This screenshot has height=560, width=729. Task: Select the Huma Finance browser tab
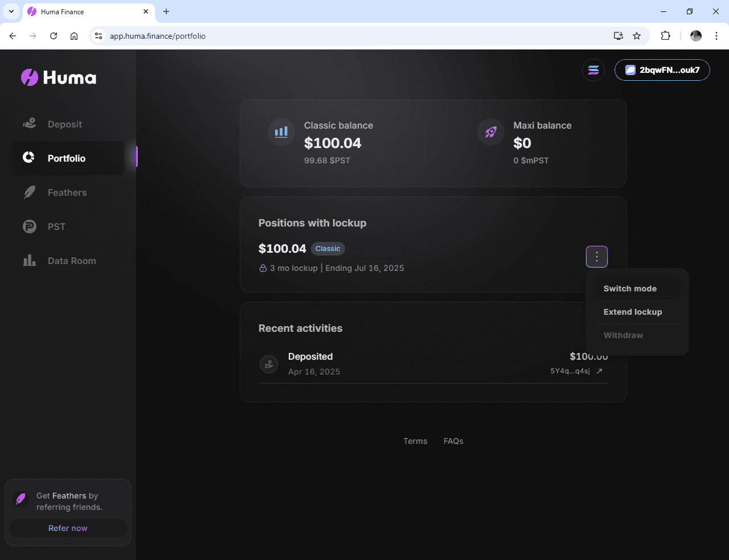point(88,12)
